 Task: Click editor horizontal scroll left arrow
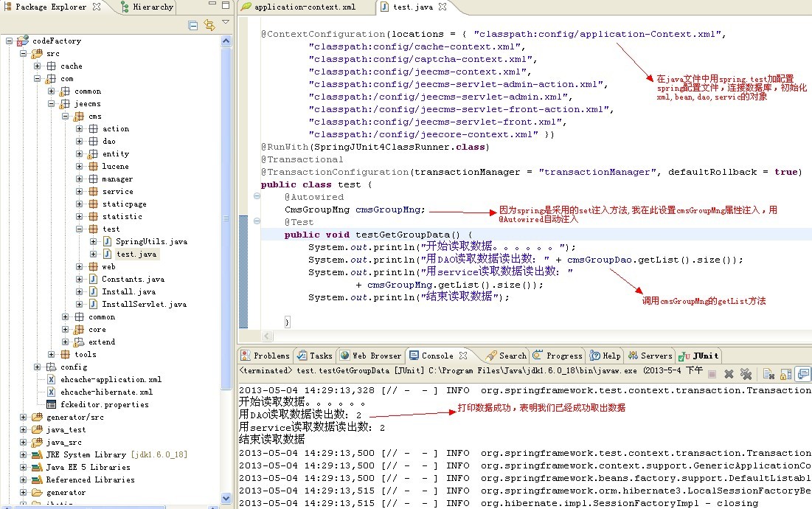click(267, 336)
